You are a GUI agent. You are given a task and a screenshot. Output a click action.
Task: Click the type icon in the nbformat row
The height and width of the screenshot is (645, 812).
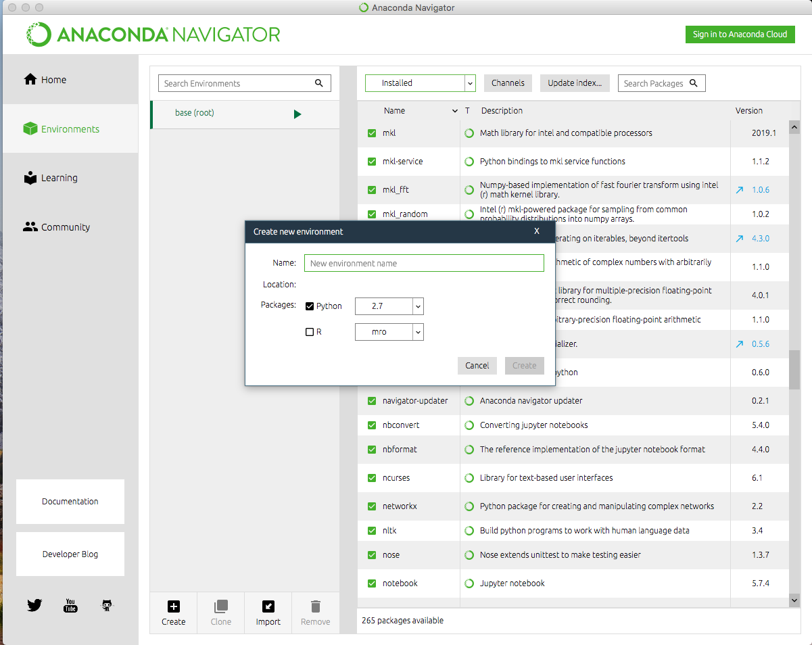pyautogui.click(x=469, y=450)
